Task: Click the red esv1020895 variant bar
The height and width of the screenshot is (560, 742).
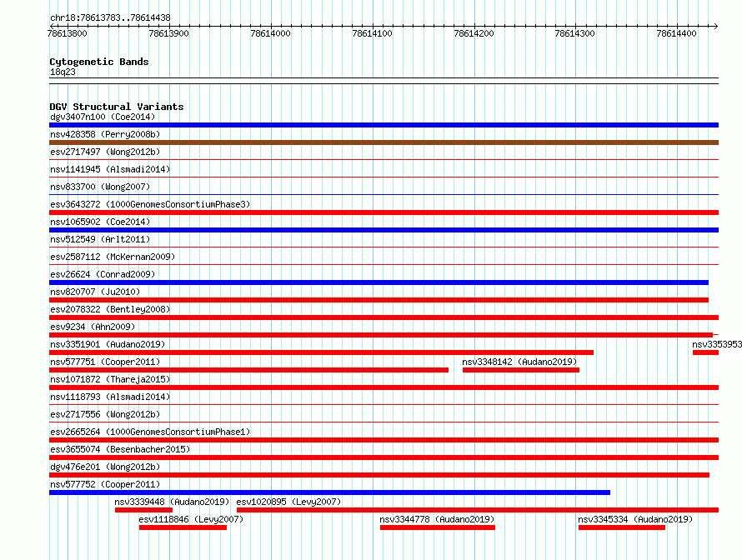Action: [478, 510]
